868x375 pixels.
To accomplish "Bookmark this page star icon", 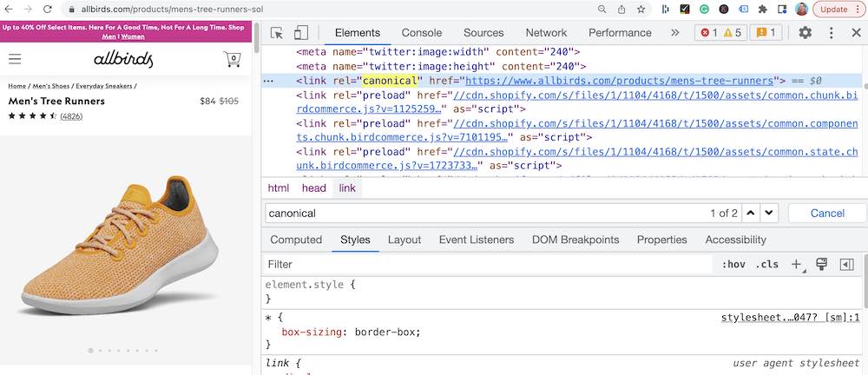I will (x=641, y=10).
